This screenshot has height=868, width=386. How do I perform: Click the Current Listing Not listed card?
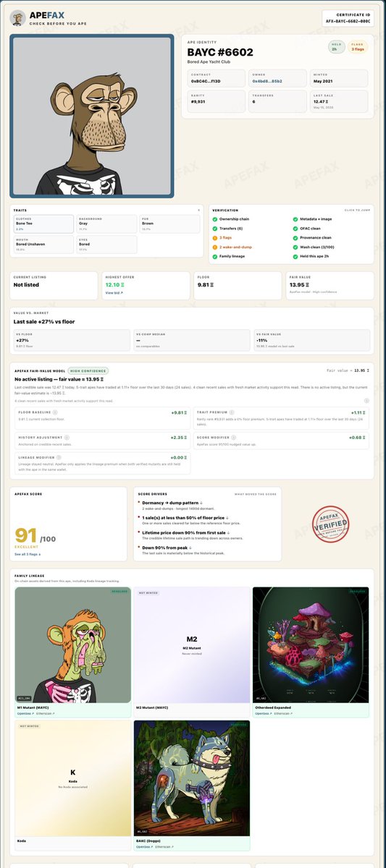click(x=54, y=285)
